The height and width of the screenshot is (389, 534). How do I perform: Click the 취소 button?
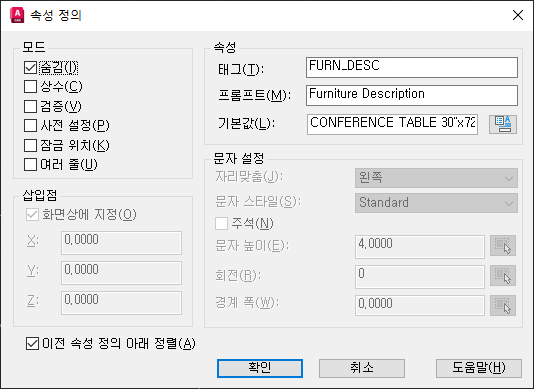pos(362,368)
